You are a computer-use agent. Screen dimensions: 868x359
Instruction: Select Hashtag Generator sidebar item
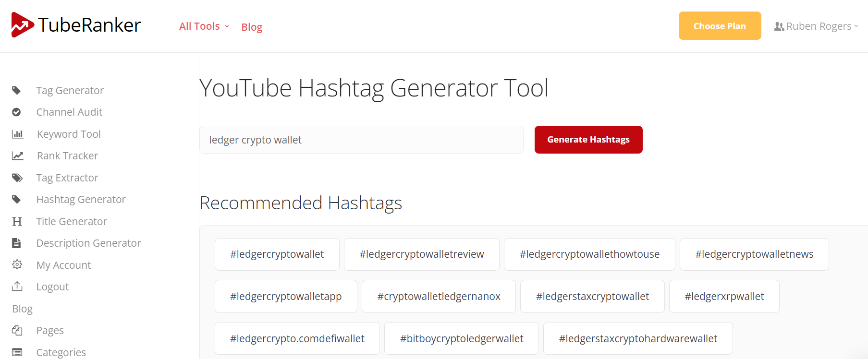(x=81, y=199)
